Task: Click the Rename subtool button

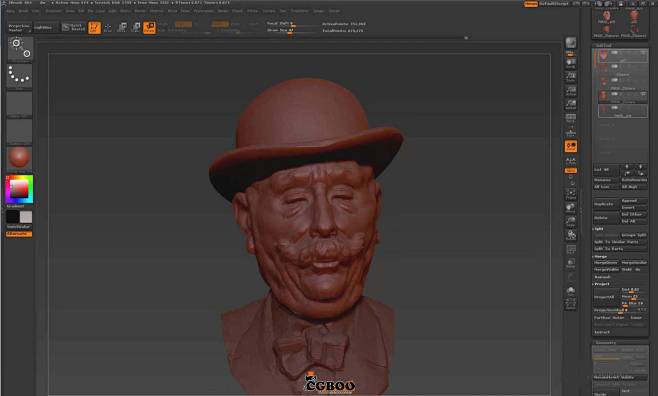Action: [606, 180]
